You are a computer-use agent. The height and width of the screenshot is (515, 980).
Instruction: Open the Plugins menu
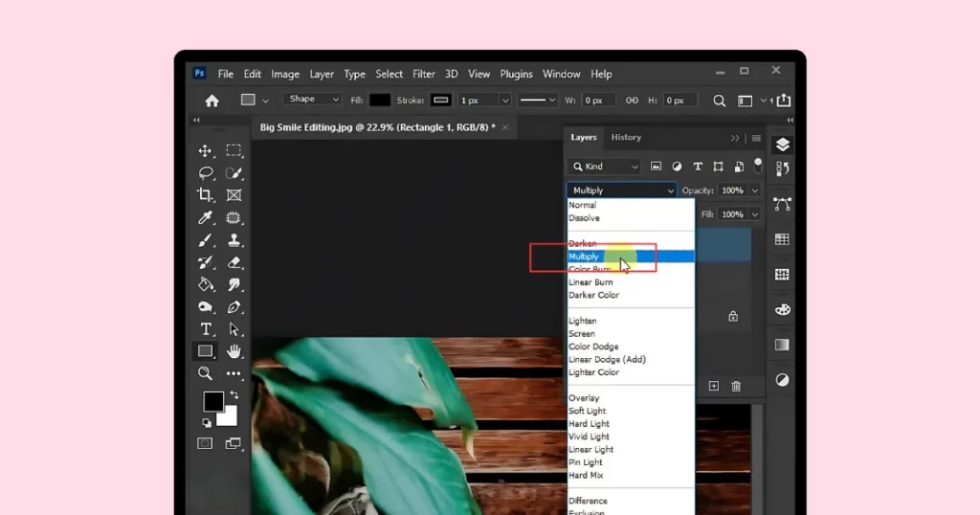[516, 74]
